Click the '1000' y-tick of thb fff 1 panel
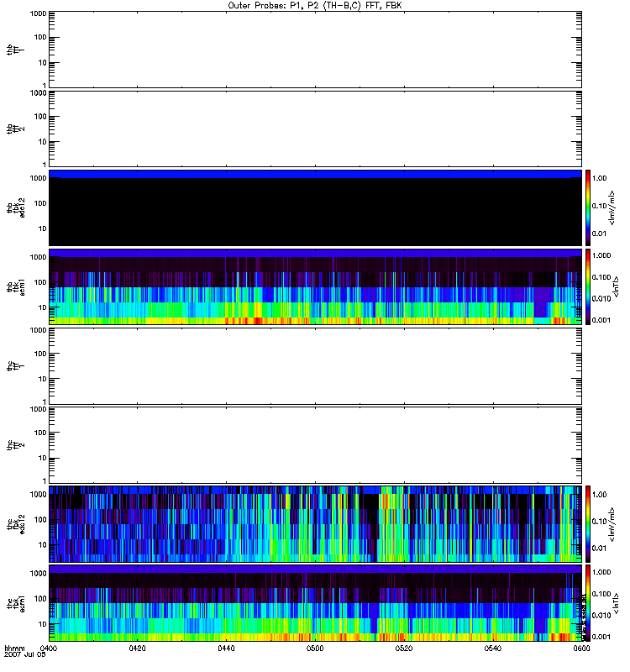 point(38,13)
